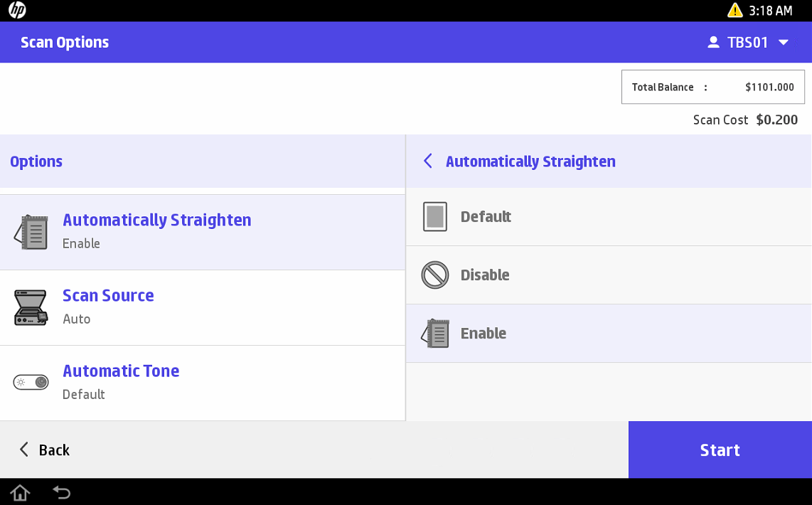812x505 pixels.
Task: Click the Enable straighten document icon
Action: (x=435, y=334)
